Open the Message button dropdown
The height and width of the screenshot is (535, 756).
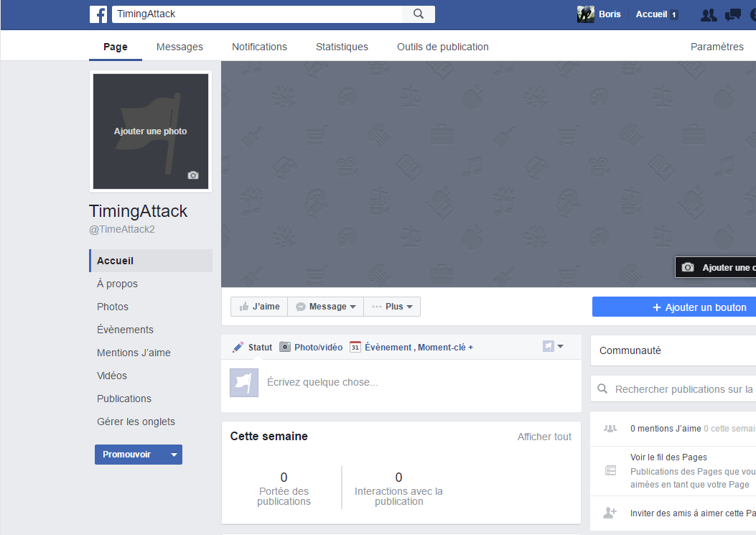coord(325,307)
